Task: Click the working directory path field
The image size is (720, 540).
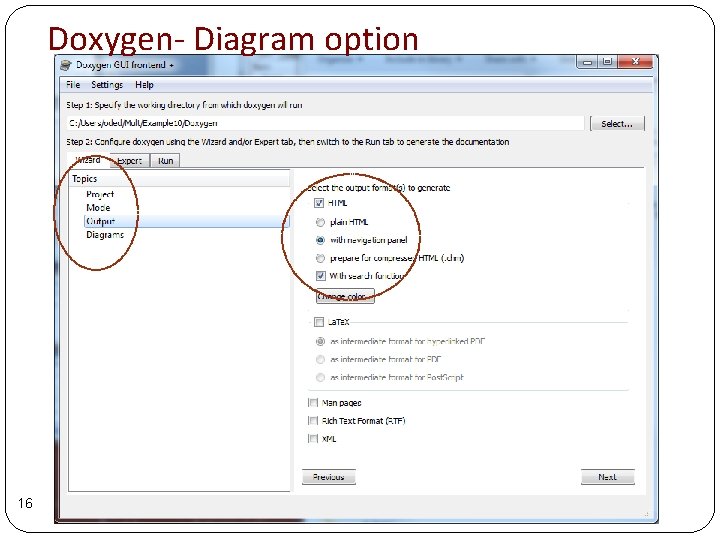Action: point(325,123)
